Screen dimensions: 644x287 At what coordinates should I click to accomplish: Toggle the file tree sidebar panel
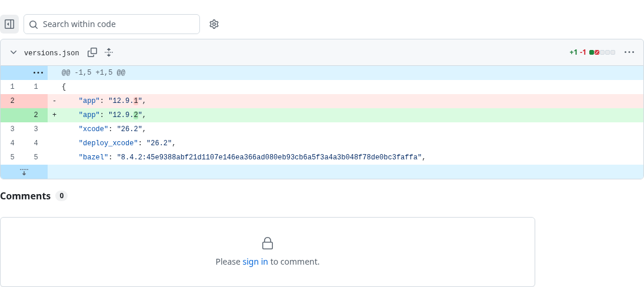(9, 24)
